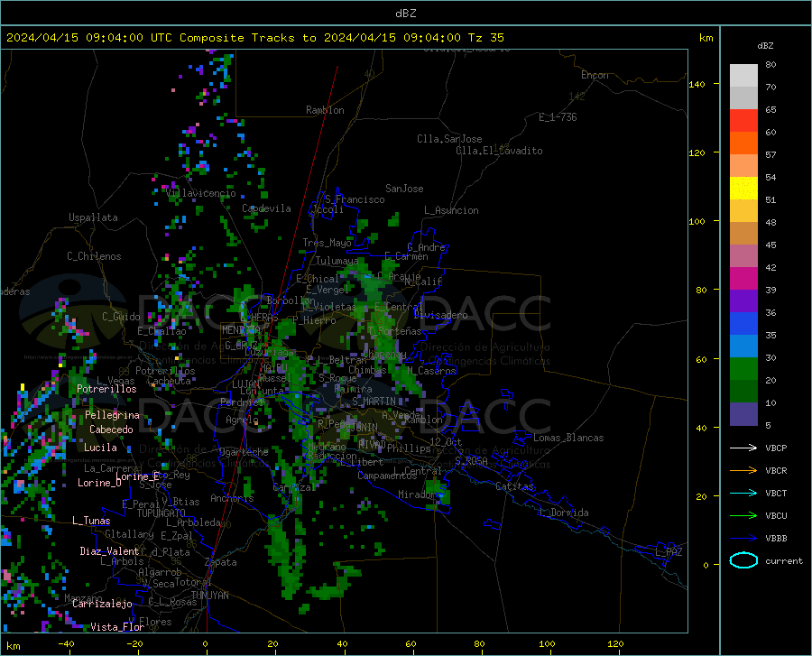Click the S_Francisco place label
The image size is (812, 656).
pyautogui.click(x=355, y=199)
